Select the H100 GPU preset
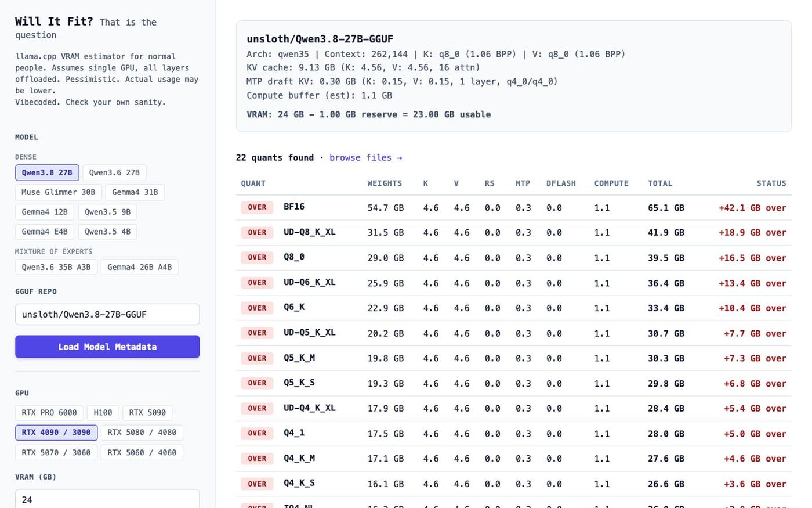812x508 pixels. 103,413
